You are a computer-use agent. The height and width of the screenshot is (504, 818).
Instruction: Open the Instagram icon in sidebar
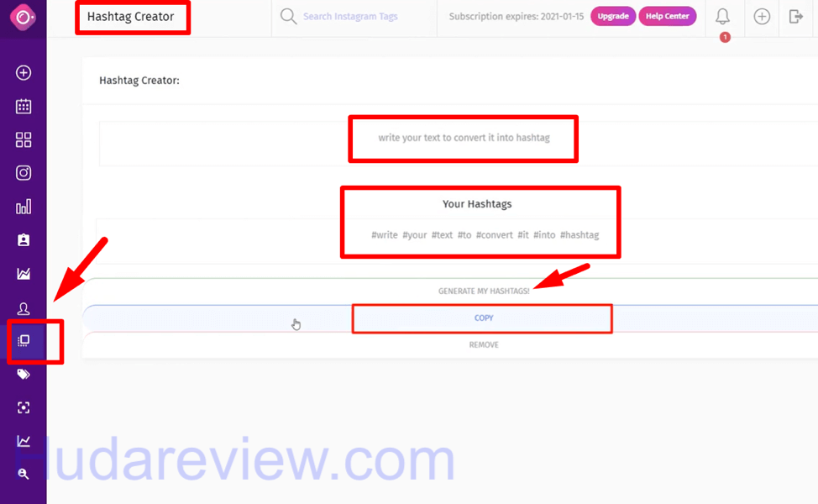coord(24,173)
